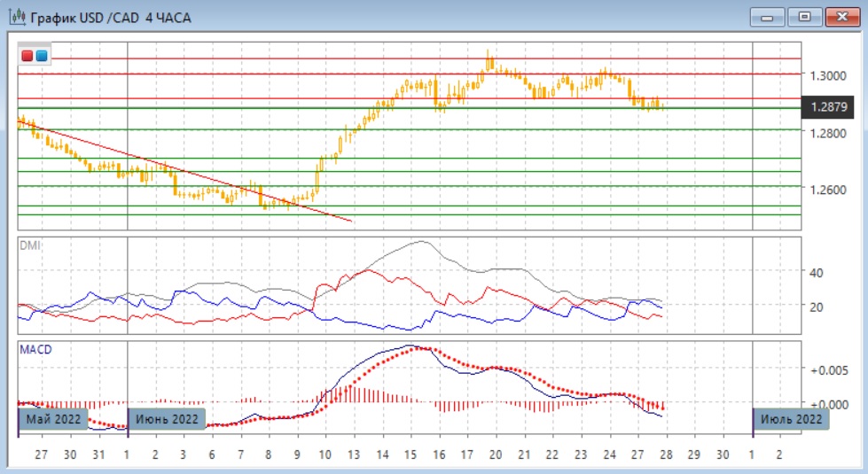Image resolution: width=868 pixels, height=474 pixels.
Task: Select the Июль 2022 month marker
Action: point(790,419)
